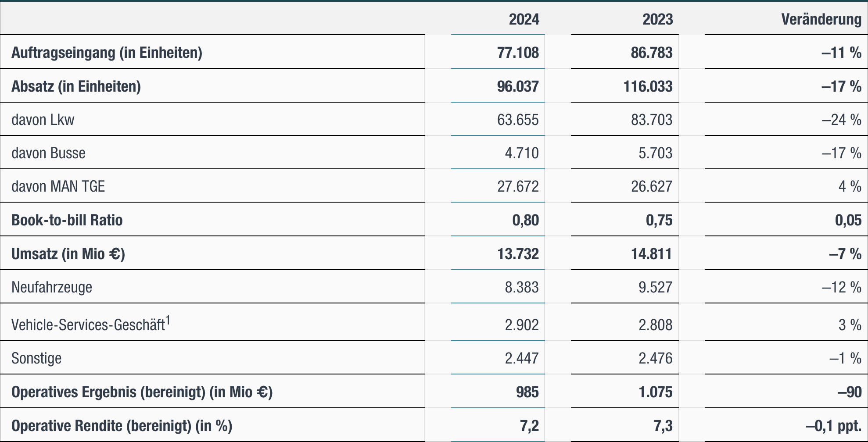This screenshot has width=868, height=442.
Task: Click the Auftragseingang change value –11 %
Action: point(841,53)
